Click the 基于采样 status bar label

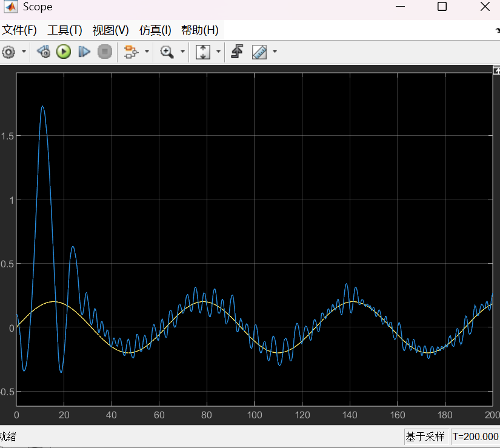pos(425,436)
